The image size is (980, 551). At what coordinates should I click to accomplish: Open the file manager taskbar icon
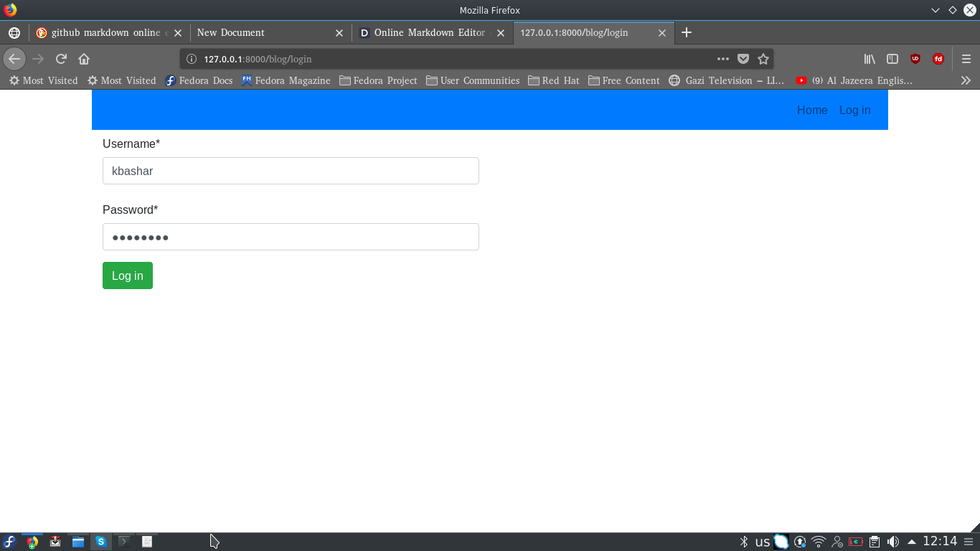click(x=78, y=542)
